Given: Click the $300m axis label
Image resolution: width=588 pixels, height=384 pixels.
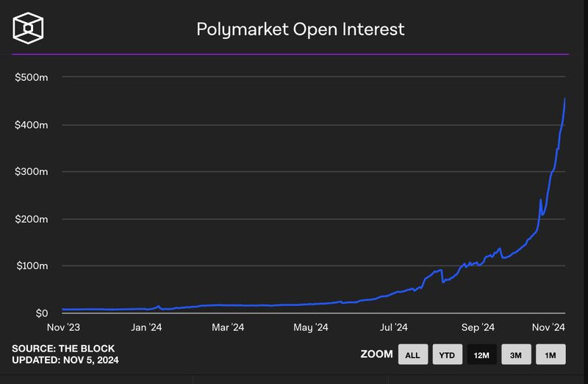Looking at the screenshot, I should click(31, 171).
